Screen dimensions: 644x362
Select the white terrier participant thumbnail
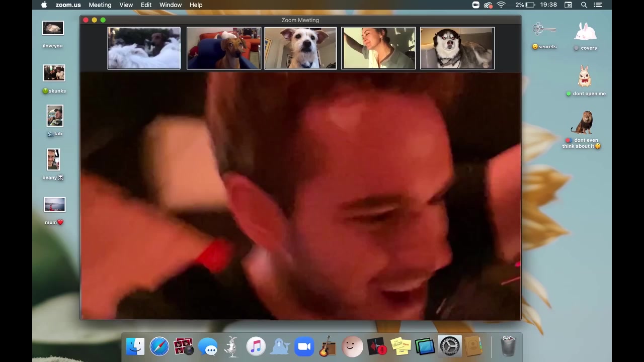pyautogui.click(x=300, y=48)
